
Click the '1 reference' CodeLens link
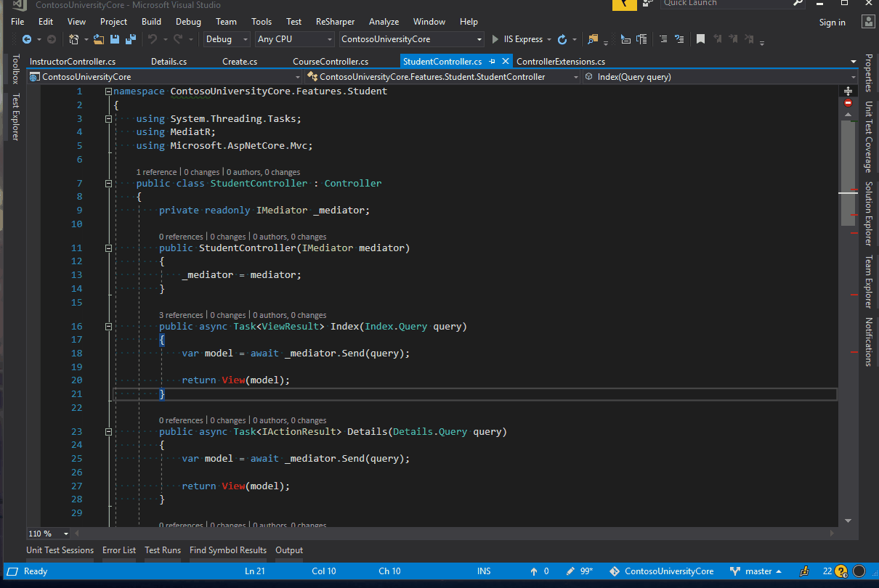pyautogui.click(x=156, y=172)
